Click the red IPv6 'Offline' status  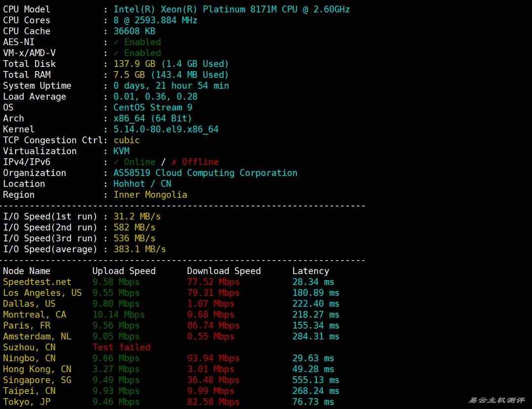pos(200,162)
